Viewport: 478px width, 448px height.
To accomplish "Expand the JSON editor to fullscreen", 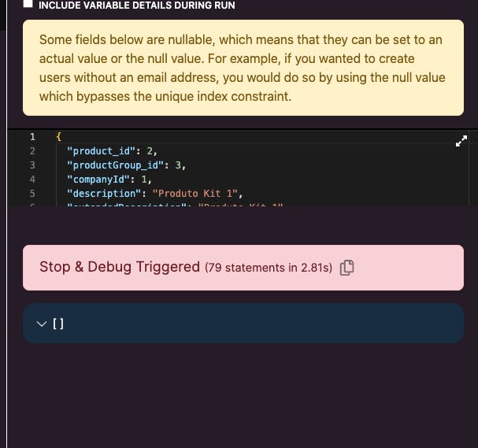I will (461, 141).
